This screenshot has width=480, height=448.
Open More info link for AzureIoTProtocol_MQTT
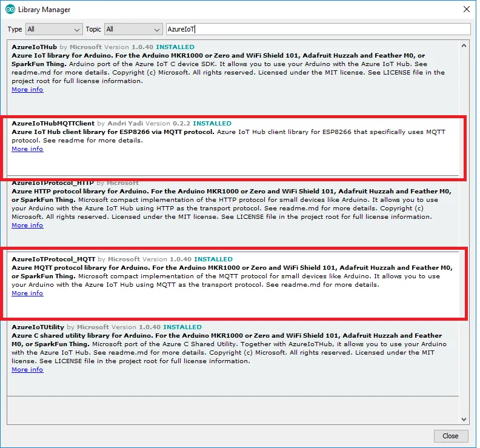point(27,293)
